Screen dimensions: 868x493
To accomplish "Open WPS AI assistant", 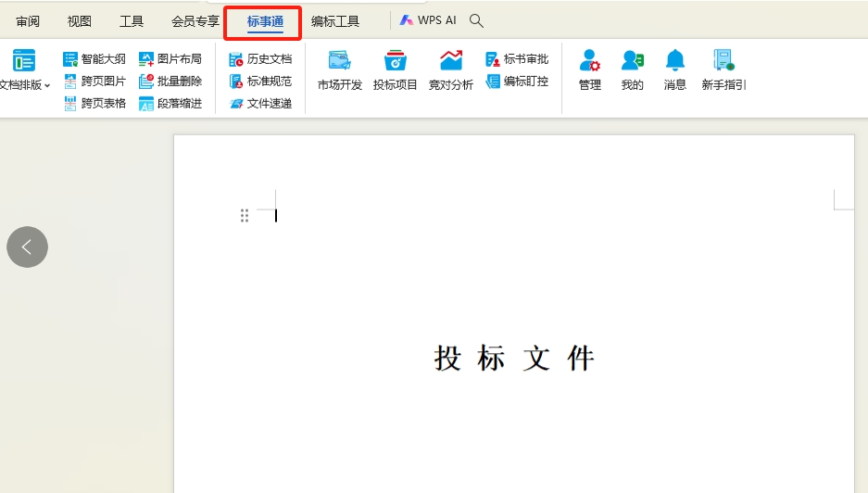I will coord(429,20).
